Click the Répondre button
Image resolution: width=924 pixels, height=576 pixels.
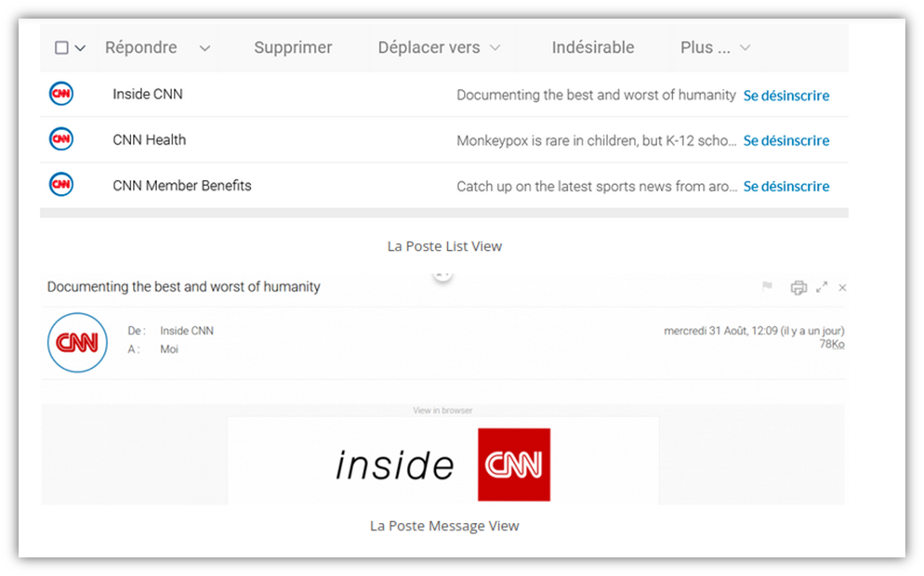coord(141,47)
